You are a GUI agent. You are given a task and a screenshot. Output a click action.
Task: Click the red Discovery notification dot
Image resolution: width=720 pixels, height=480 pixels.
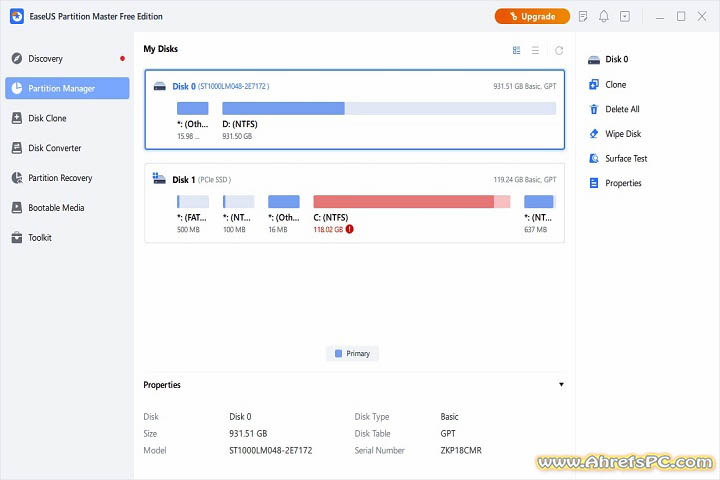(122, 58)
